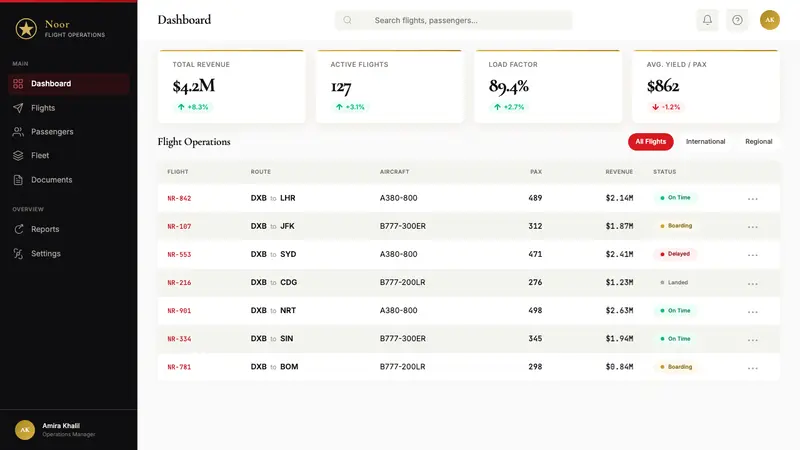Click Load Factor +2.7% trend badge
The image size is (800, 450).
pos(509,107)
